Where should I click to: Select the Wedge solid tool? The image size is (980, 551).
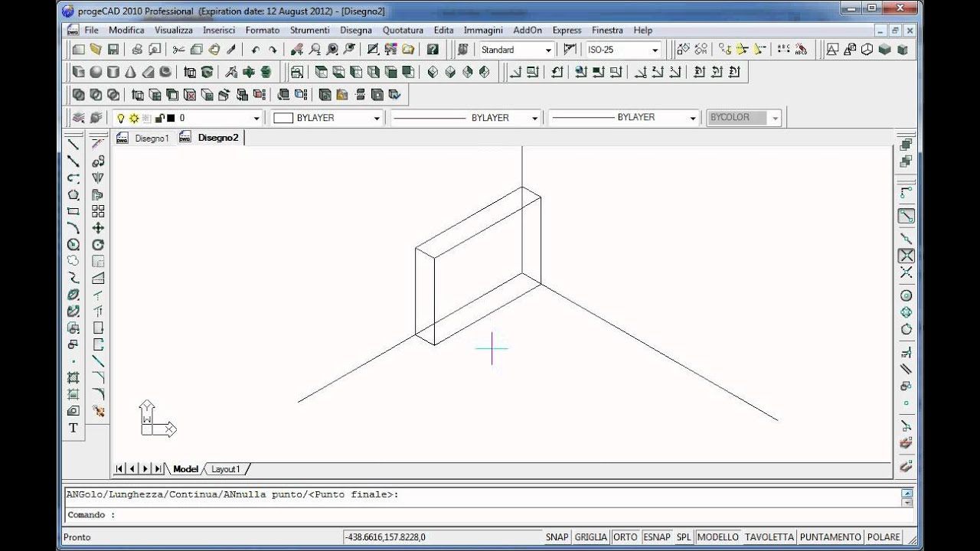coord(149,72)
